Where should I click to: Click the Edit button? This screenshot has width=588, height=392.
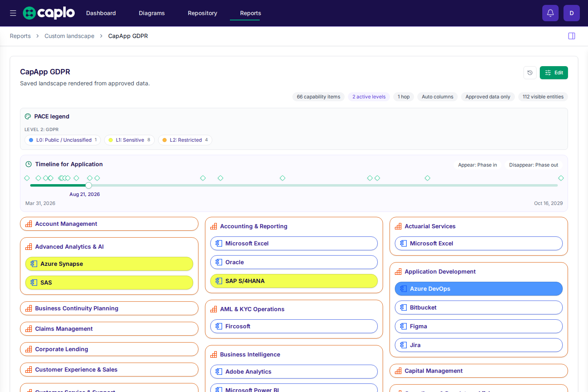coord(554,73)
